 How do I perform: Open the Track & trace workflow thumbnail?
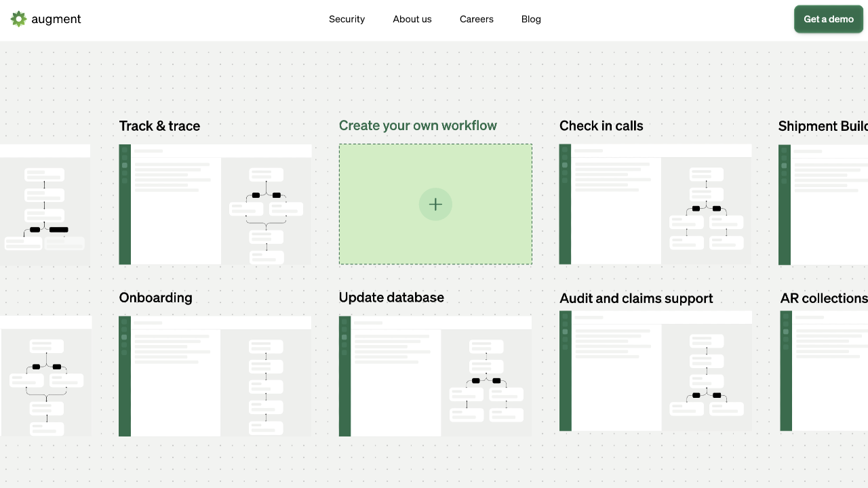pos(215,204)
